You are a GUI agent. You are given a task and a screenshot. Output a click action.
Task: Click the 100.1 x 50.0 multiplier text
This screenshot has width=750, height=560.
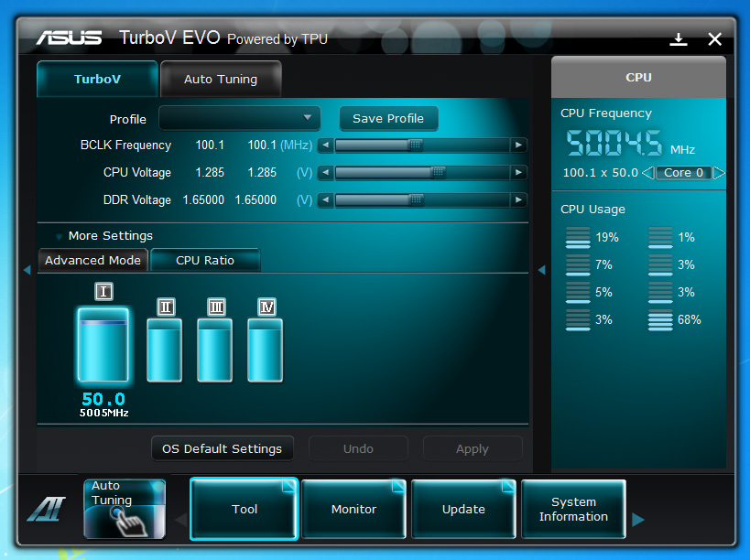point(601,173)
